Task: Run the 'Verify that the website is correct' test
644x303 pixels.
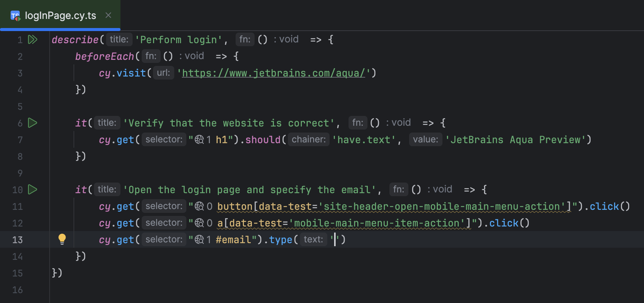Action: click(33, 123)
